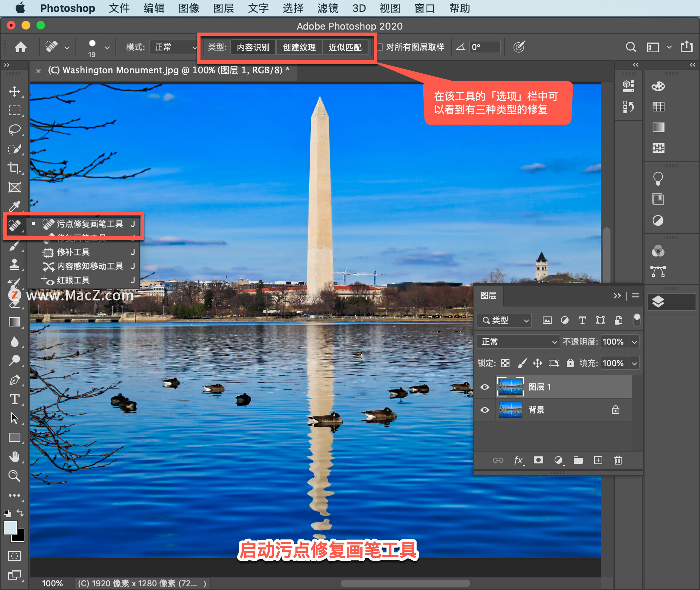700x590 pixels.
Task: Hide the 背景 layer eye icon
Action: 485,410
